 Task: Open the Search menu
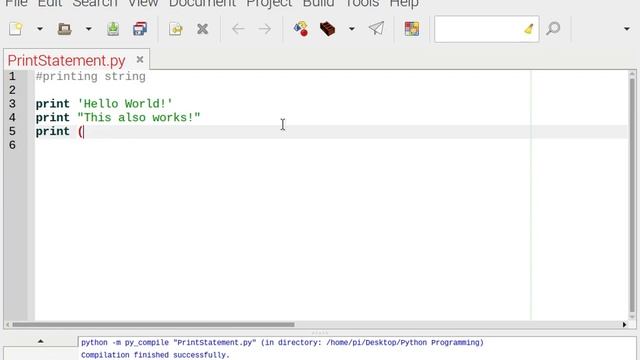pos(95,3)
